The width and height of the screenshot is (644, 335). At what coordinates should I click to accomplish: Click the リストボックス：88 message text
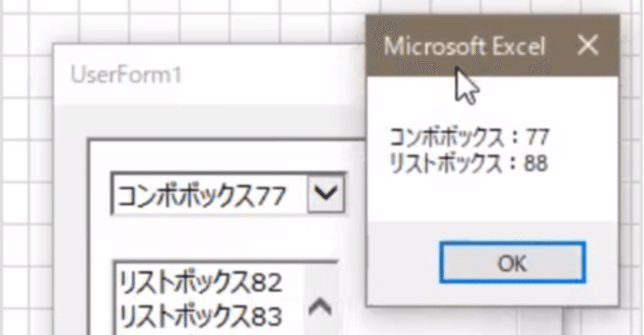coord(468,164)
